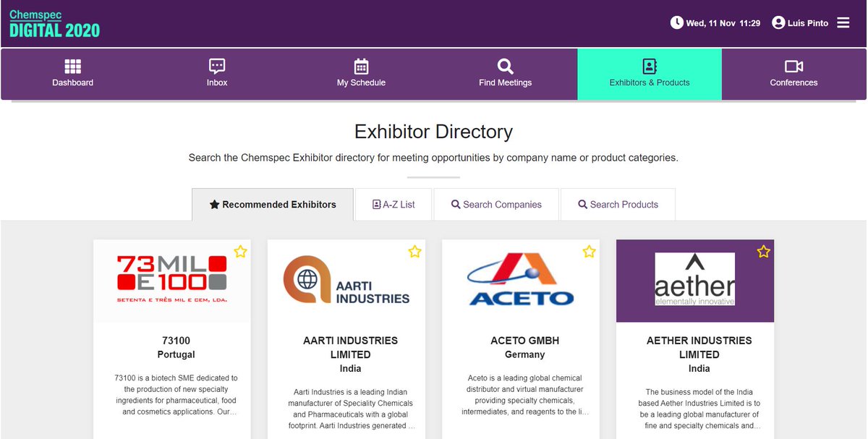Viewport: 868px width, 439px height.
Task: Click the Aceto global distributor description paragraph
Action: click(525, 395)
